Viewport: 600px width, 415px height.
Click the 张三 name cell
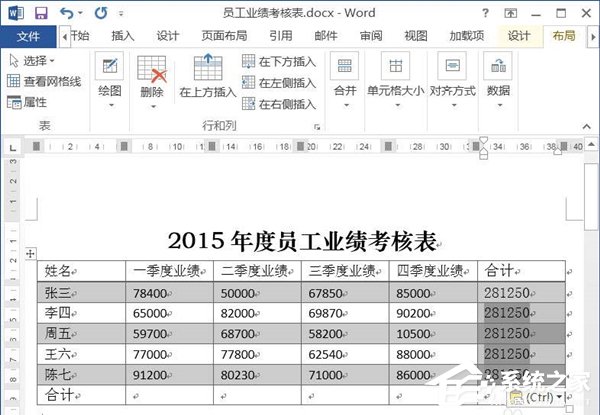pos(82,293)
